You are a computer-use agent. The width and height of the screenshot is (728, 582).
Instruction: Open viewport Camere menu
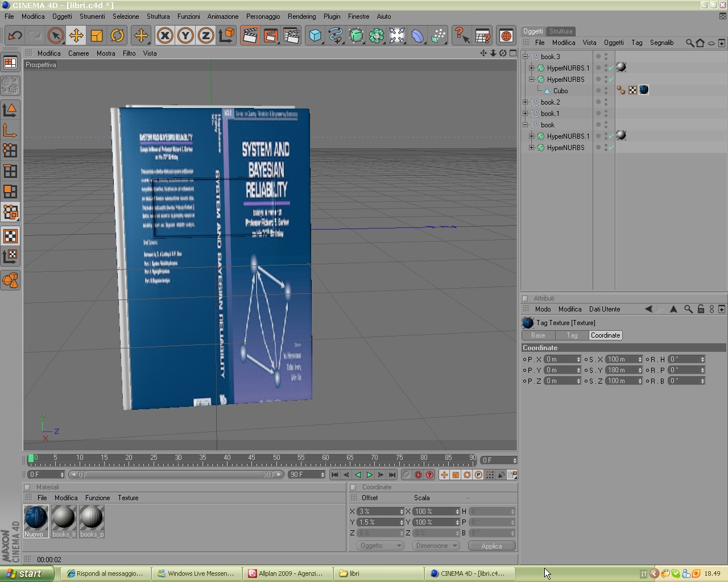(x=78, y=53)
